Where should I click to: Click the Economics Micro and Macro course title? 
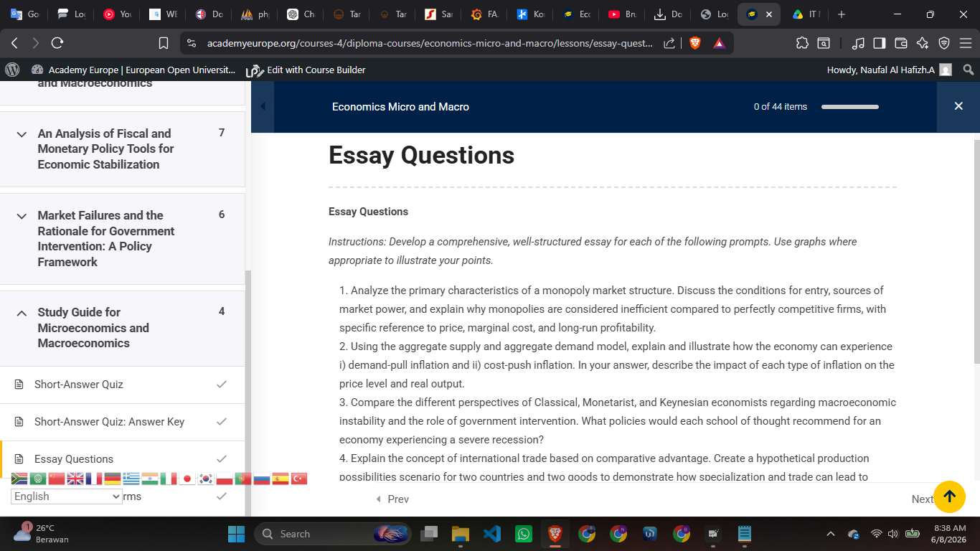click(x=400, y=107)
